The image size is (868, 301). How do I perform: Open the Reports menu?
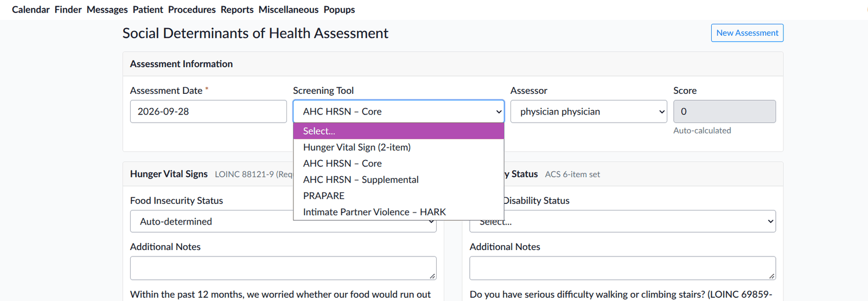click(x=237, y=10)
